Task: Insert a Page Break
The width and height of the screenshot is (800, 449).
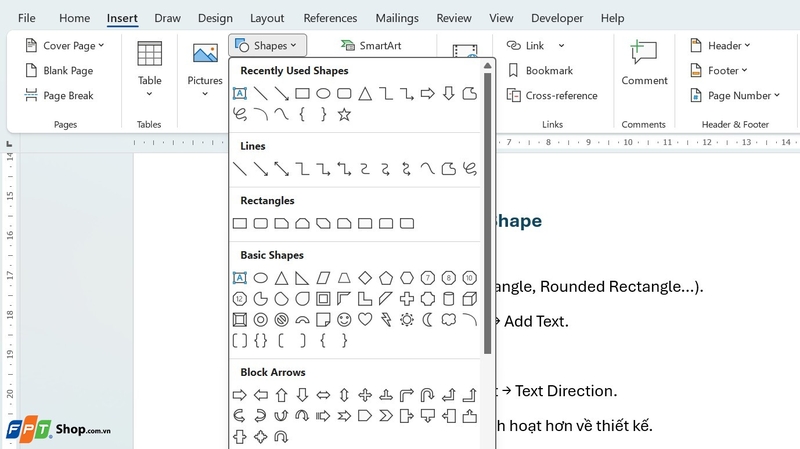Action: pos(59,95)
